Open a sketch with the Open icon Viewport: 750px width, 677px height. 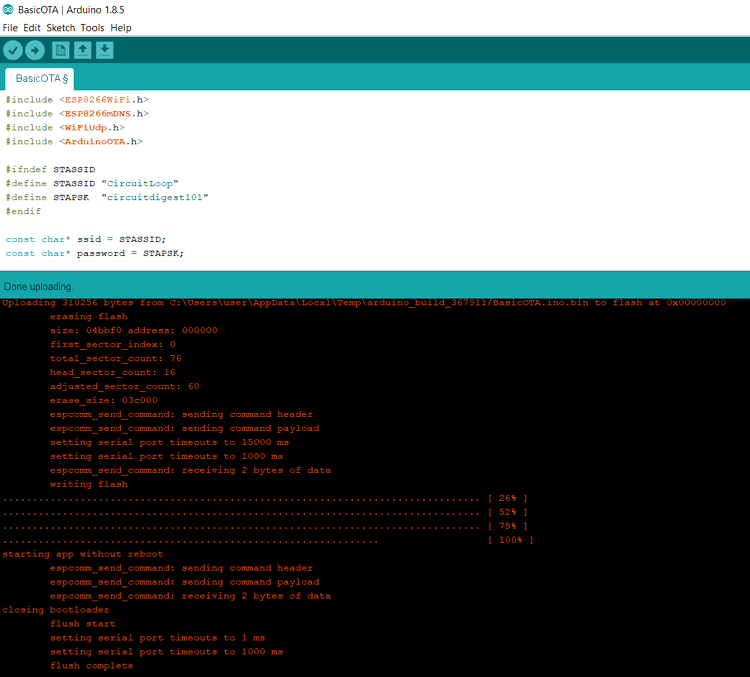(x=83, y=50)
